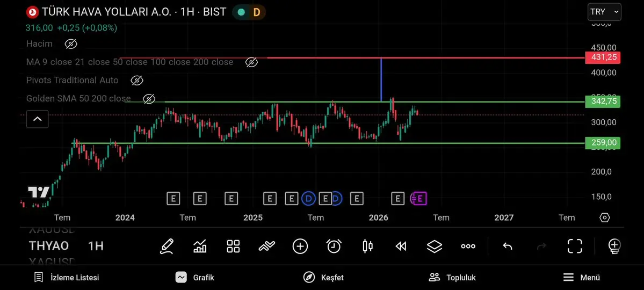This screenshot has width=644, height=290.
Task: Open the object tree layers icon
Action: (435, 247)
